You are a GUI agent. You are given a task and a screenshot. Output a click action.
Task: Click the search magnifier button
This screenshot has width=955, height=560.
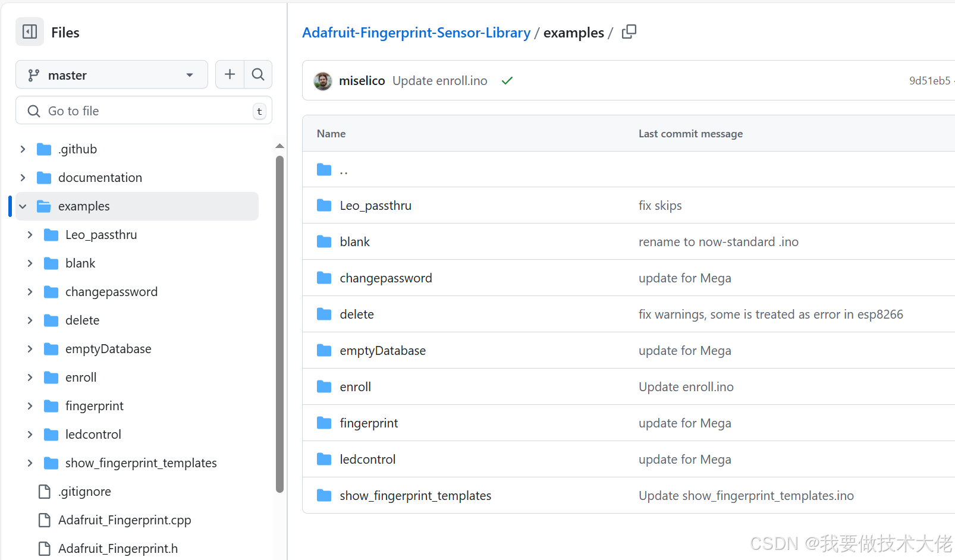point(258,74)
